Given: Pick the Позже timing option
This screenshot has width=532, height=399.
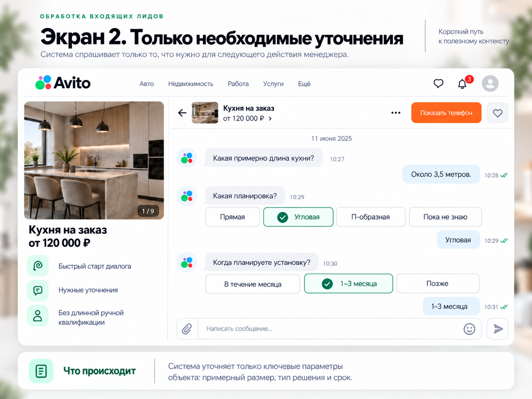Looking at the screenshot, I should pyautogui.click(x=438, y=284).
